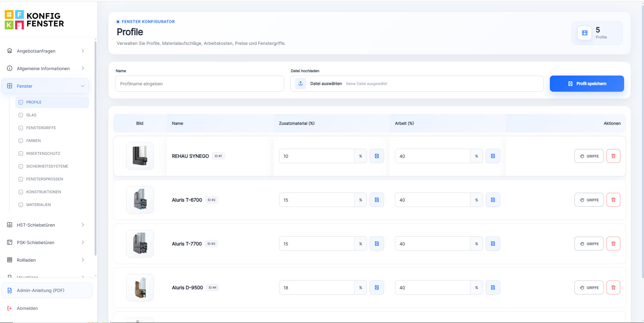Delete the REHAU SYNEGO profile
The width and height of the screenshot is (644, 323).
tap(613, 156)
